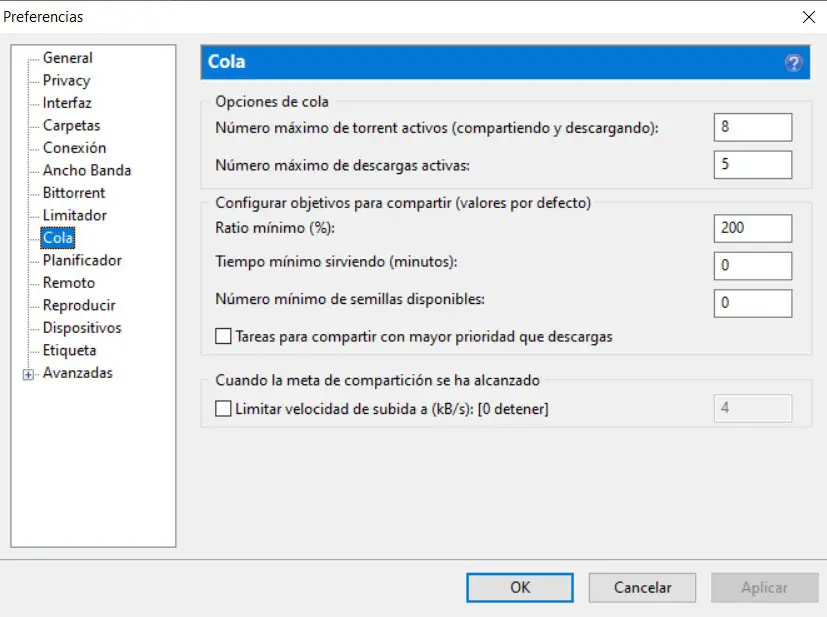Open Ancho Banda settings

point(86,170)
